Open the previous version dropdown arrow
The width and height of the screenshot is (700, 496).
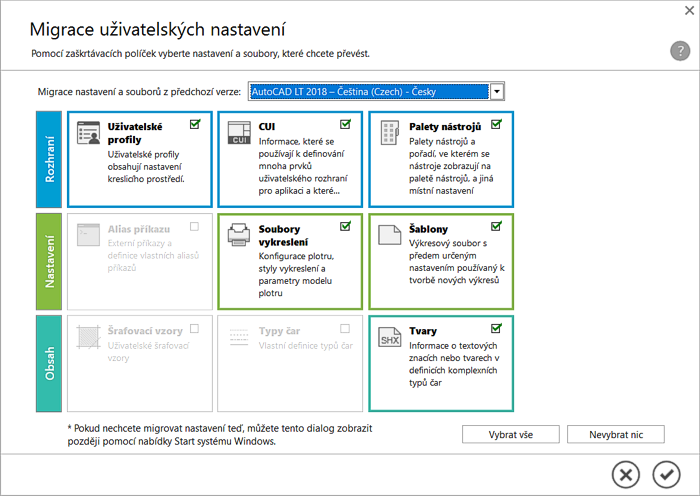pyautogui.click(x=497, y=92)
